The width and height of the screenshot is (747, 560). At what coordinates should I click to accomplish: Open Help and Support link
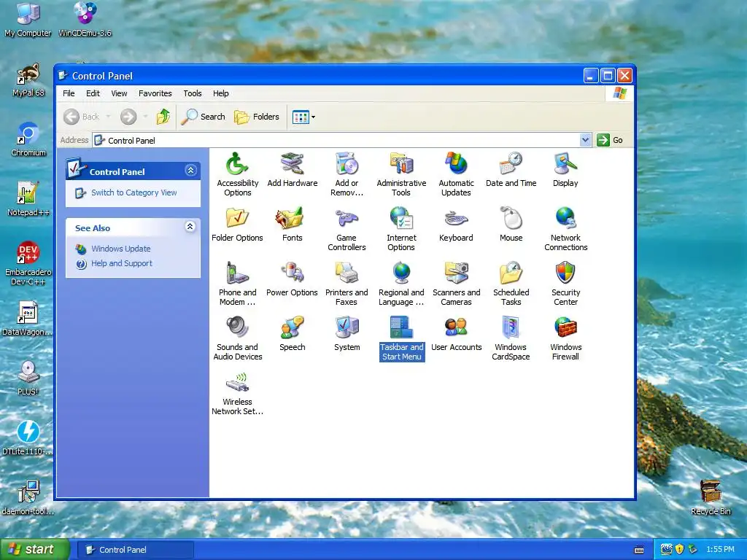[122, 263]
